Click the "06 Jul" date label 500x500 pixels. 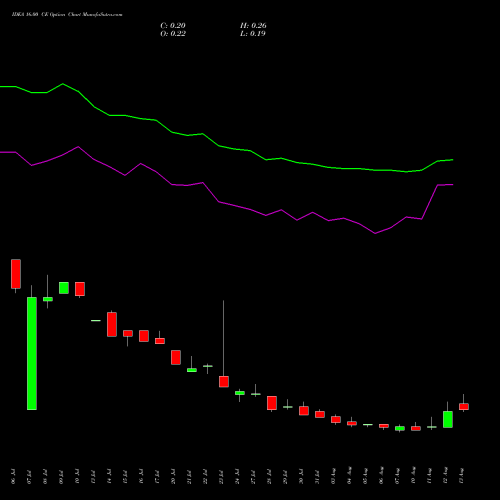(13, 476)
